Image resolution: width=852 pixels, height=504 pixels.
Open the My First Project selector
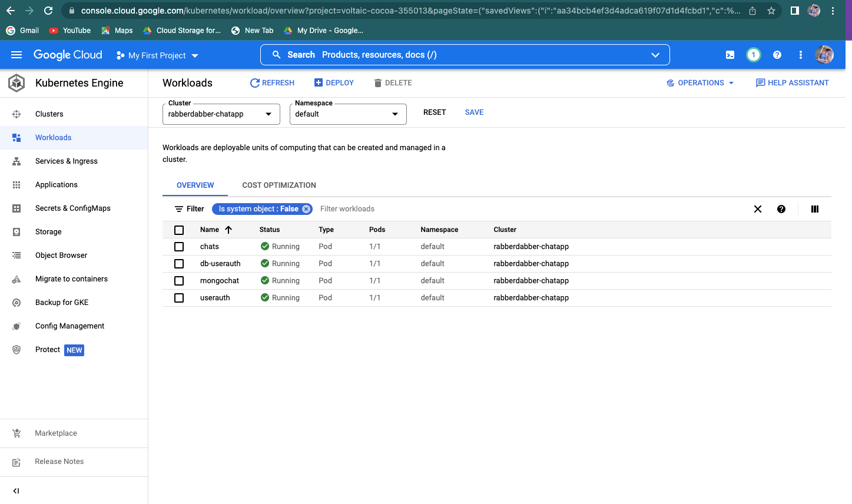click(x=157, y=55)
